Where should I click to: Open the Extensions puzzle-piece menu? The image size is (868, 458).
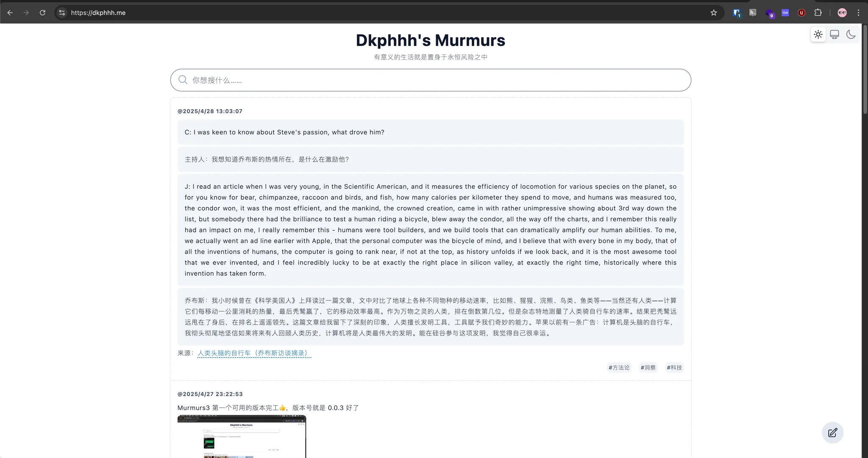[818, 13]
